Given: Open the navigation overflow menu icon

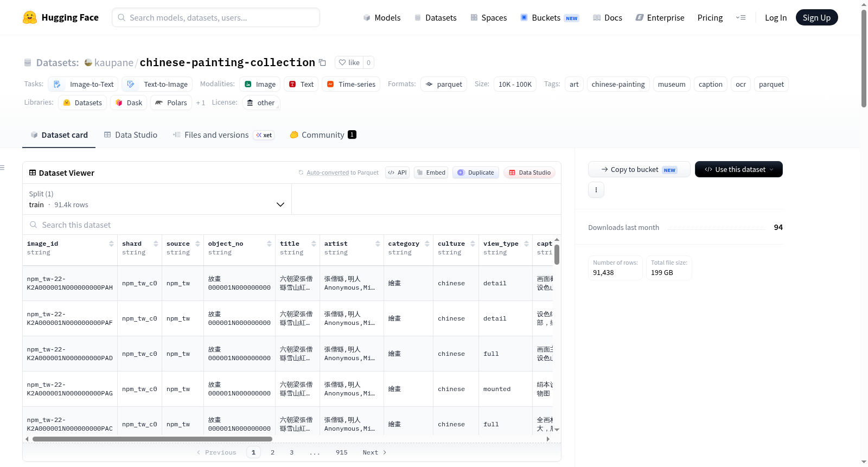Looking at the screenshot, I should 741,17.
